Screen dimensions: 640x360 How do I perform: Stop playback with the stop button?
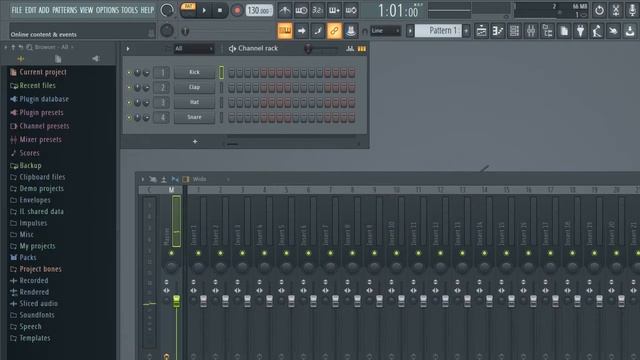(x=220, y=11)
